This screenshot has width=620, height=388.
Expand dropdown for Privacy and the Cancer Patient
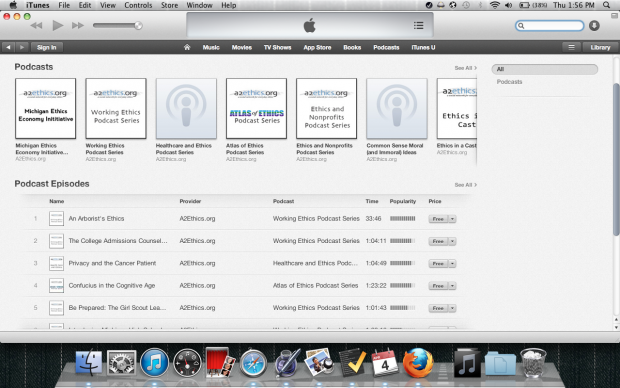click(452, 264)
